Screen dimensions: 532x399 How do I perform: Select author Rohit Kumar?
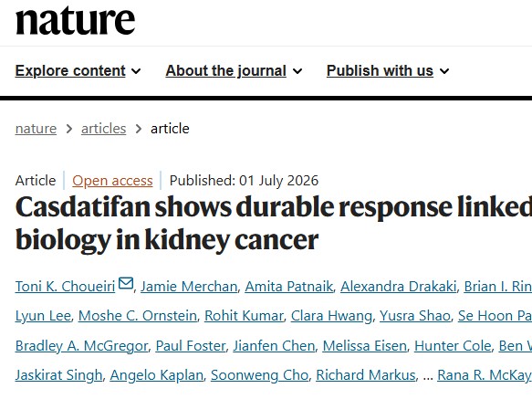(244, 316)
